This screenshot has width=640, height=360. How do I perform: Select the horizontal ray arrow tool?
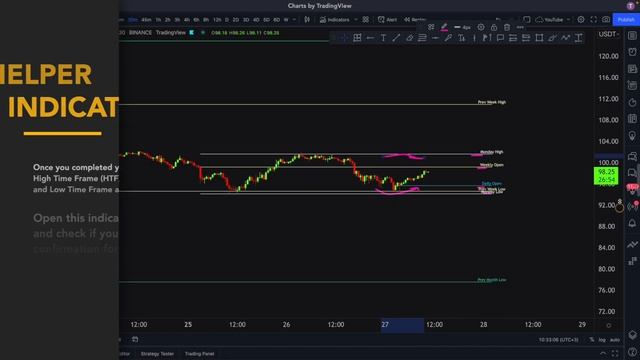[x=370, y=38]
